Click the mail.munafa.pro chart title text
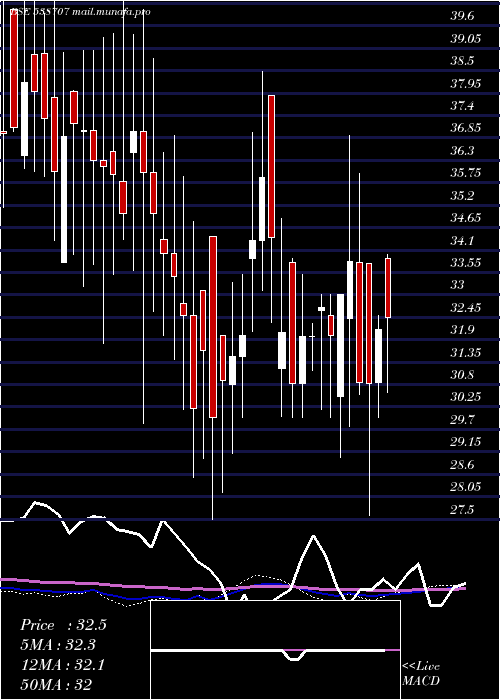 click(111, 12)
